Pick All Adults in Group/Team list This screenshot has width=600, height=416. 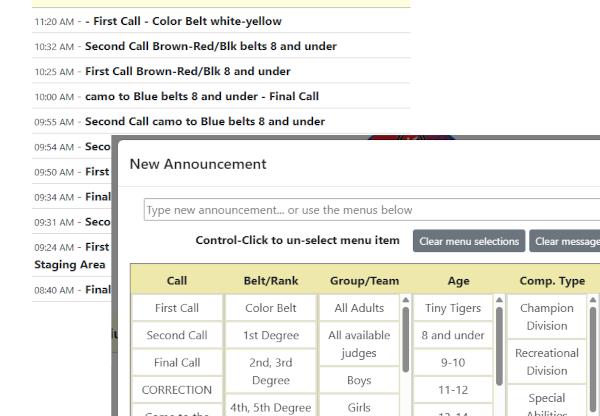[359, 308]
